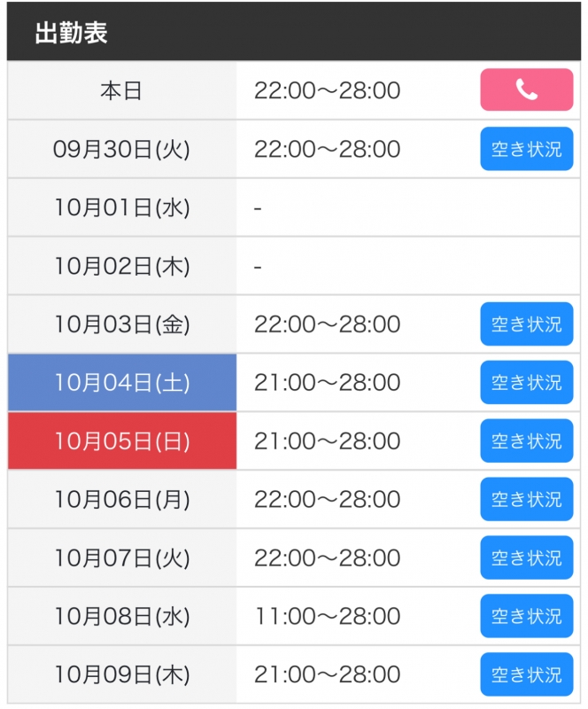View availability for 10月09日(木)
The width and height of the screenshot is (588, 709).
[526, 675]
